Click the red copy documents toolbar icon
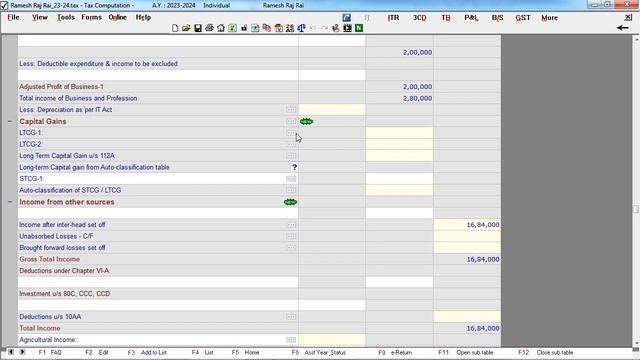 tap(267, 28)
